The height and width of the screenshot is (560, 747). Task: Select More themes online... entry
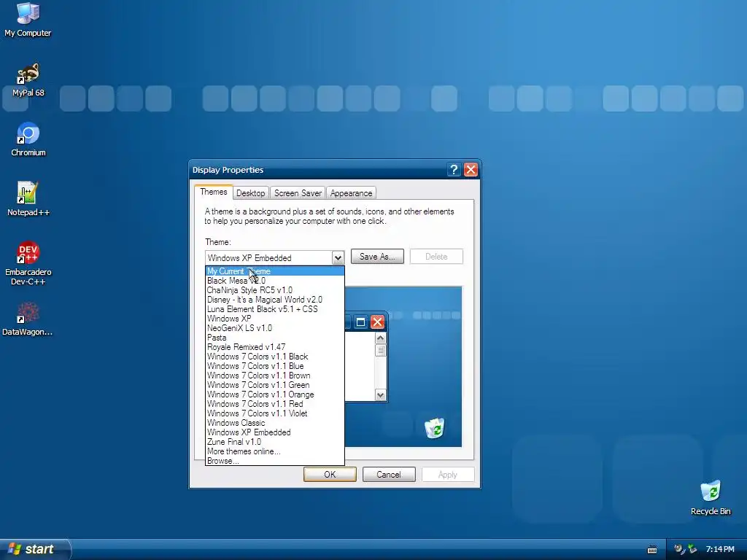pos(275,451)
